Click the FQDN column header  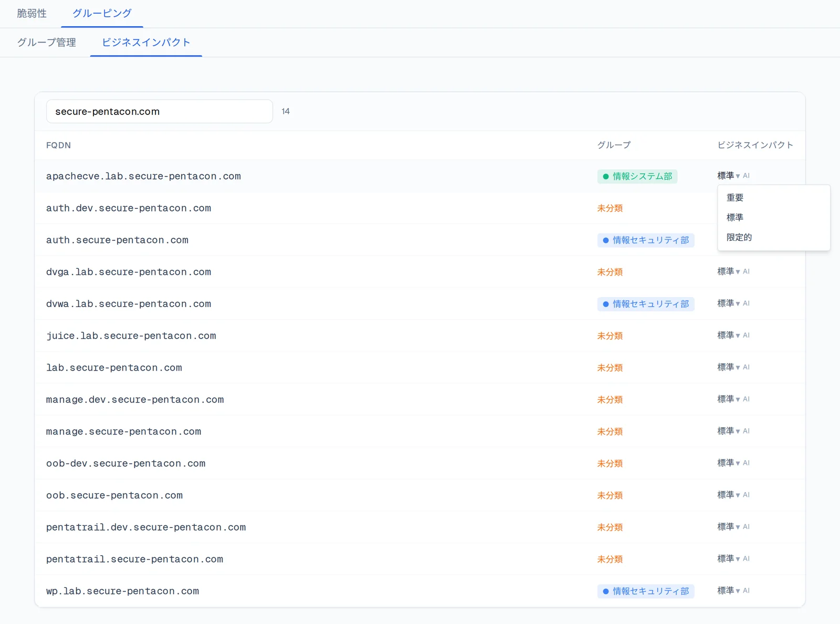pos(58,145)
